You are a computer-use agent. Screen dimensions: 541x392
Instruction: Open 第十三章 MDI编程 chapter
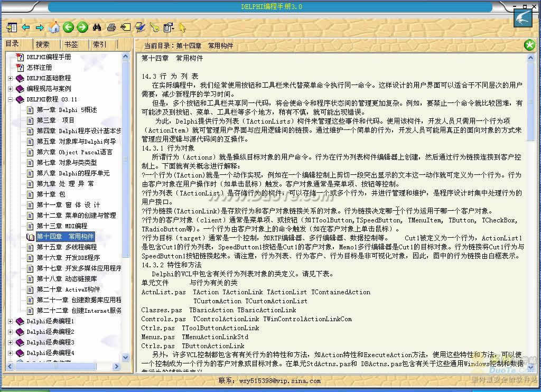click(x=62, y=226)
